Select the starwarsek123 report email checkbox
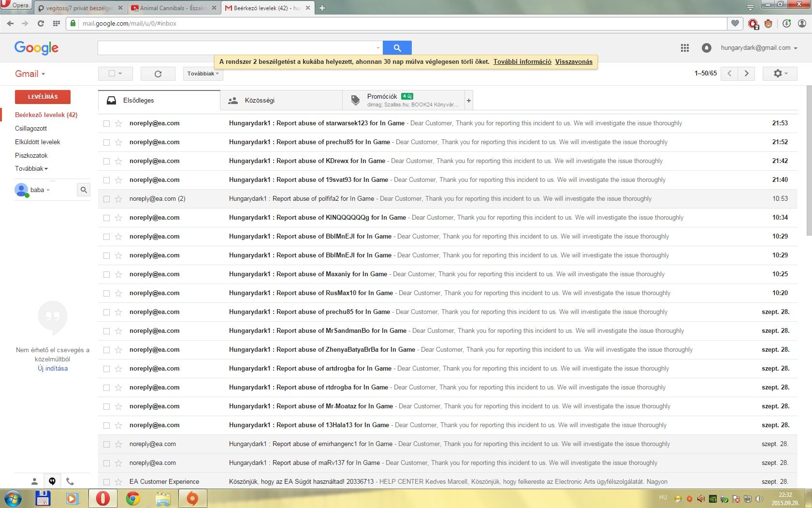The image size is (812, 508). tap(106, 123)
